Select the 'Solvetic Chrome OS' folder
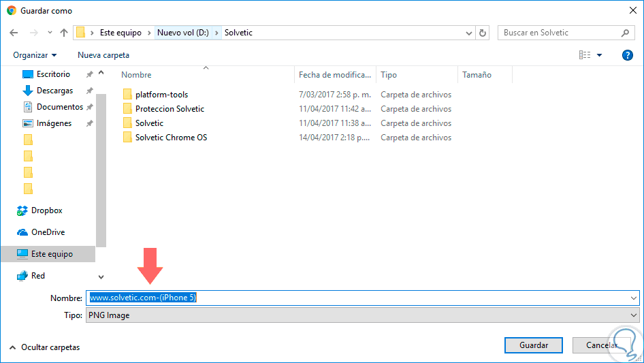Screen dimensions: 644x363 (x=171, y=138)
